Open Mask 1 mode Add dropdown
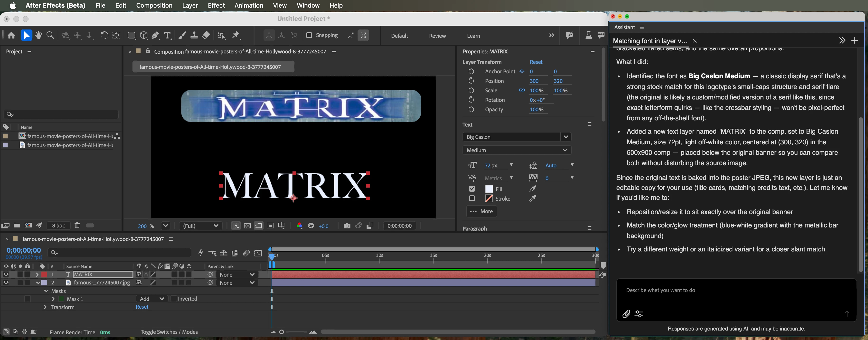 tap(152, 299)
